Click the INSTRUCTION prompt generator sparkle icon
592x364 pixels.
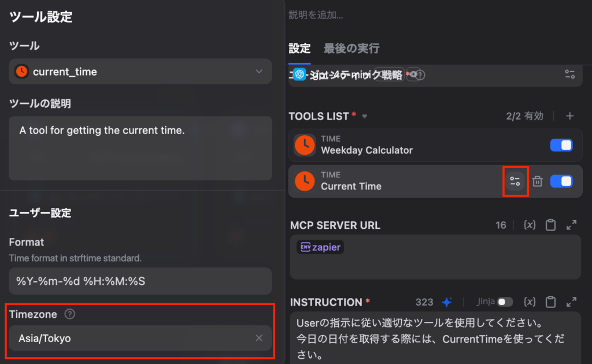[x=446, y=302]
